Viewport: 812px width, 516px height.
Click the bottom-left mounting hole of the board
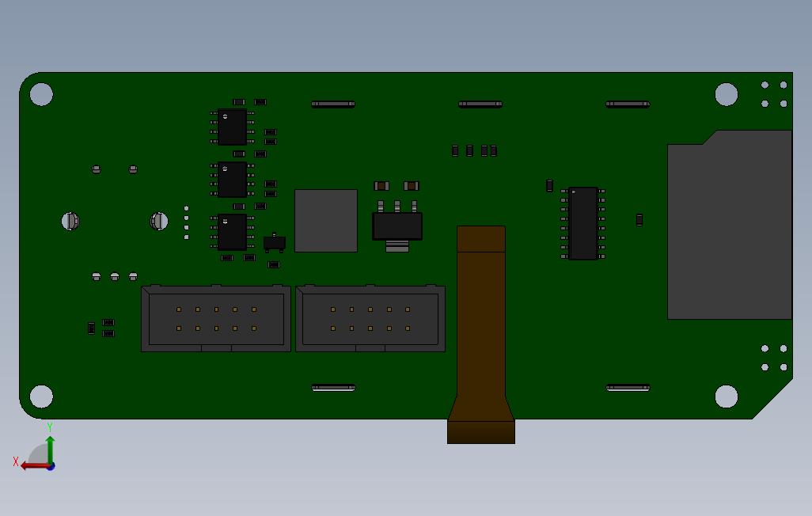point(41,396)
